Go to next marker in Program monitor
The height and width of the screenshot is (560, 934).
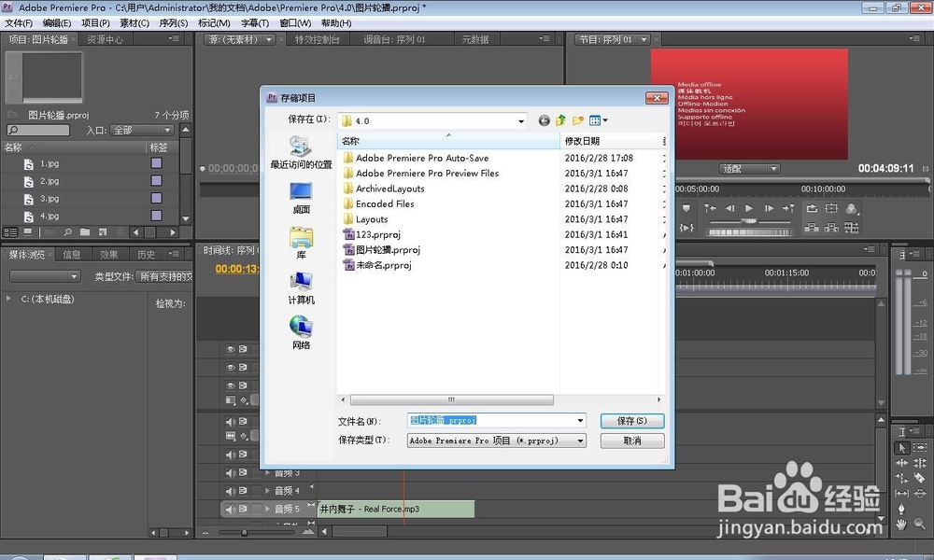tap(788, 208)
